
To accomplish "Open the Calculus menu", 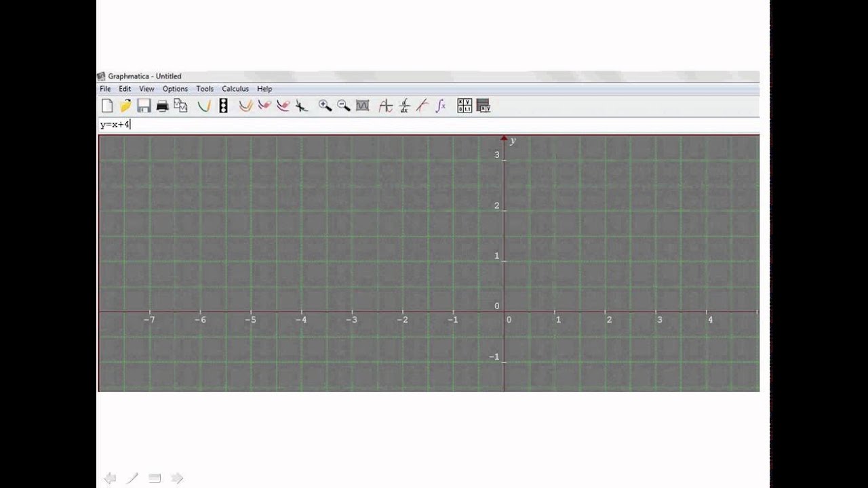I will (235, 89).
